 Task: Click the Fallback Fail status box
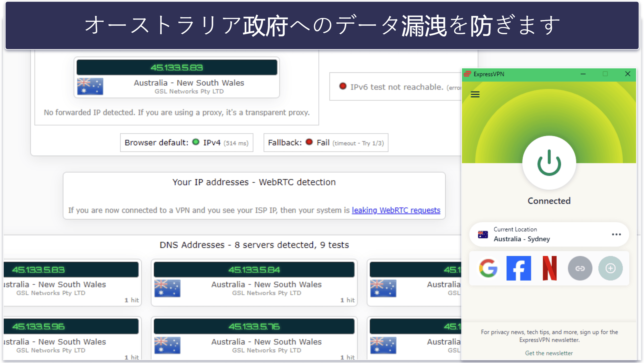[326, 143]
